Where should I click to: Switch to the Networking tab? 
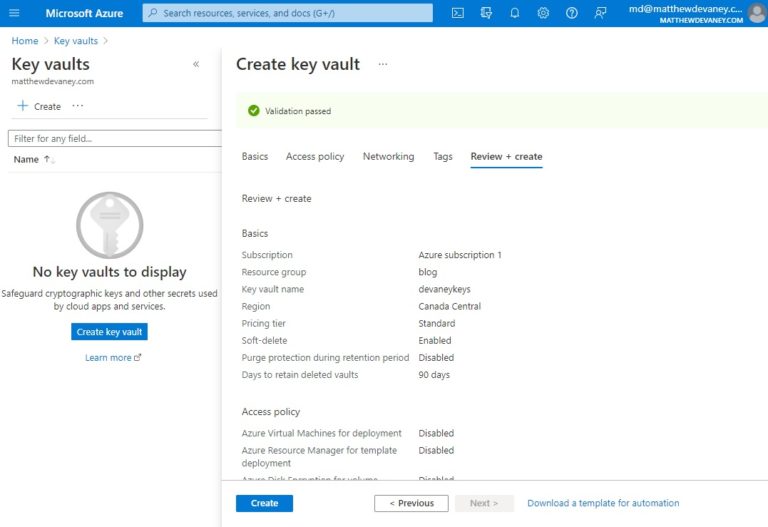(x=388, y=157)
